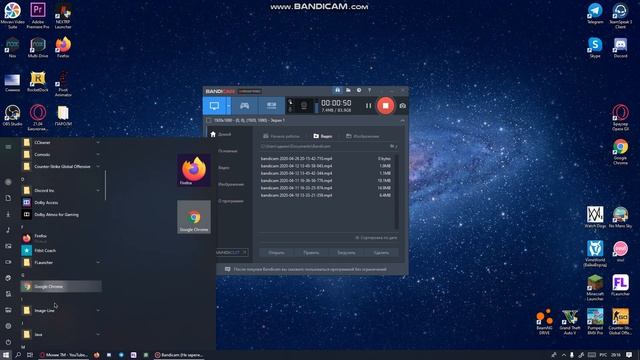Viewport: 640px width, 360px height.
Task: Select the recording with size 10.1MB
Action: [x=326, y=180]
